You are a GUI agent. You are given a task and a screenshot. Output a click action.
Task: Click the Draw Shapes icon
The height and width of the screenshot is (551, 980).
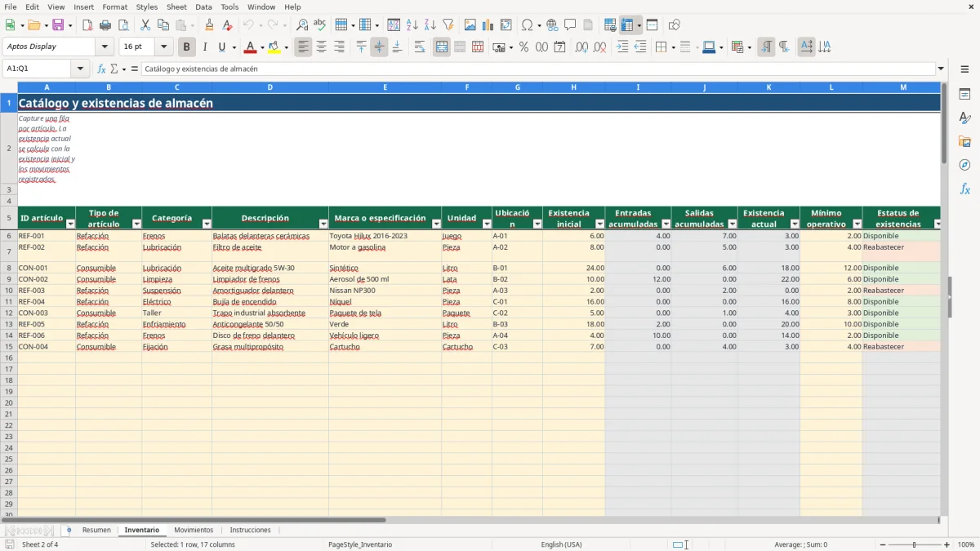tap(675, 25)
